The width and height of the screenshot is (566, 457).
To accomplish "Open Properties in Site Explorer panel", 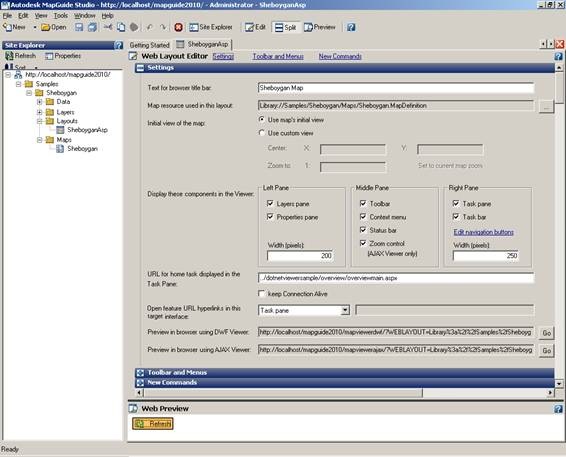I will click(63, 56).
